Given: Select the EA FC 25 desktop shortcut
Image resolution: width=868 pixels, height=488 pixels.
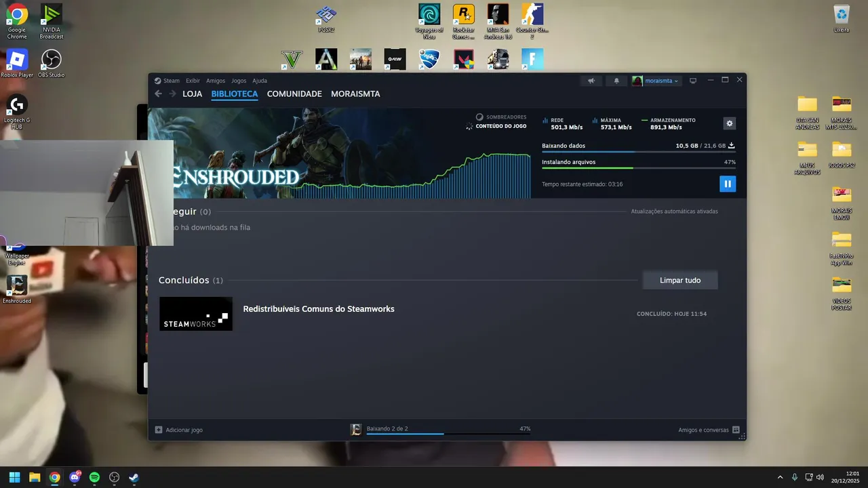Looking at the screenshot, I should (x=395, y=60).
